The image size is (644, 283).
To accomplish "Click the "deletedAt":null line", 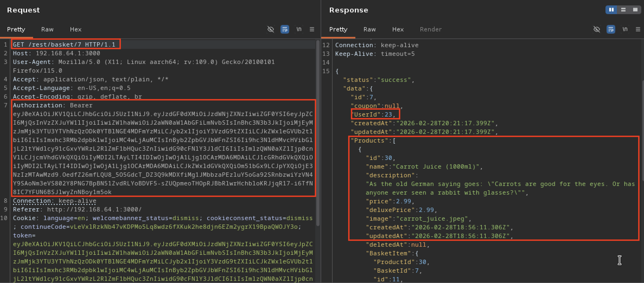I will click(398, 245).
